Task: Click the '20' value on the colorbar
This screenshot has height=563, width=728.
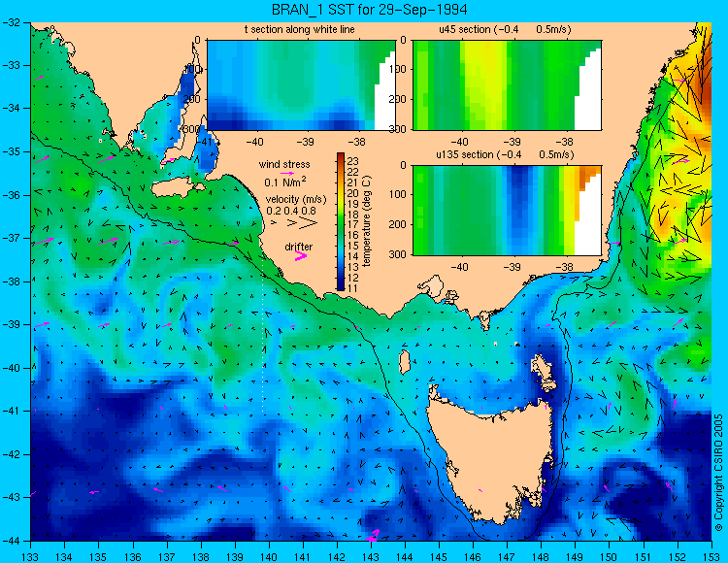Action: coord(353,192)
